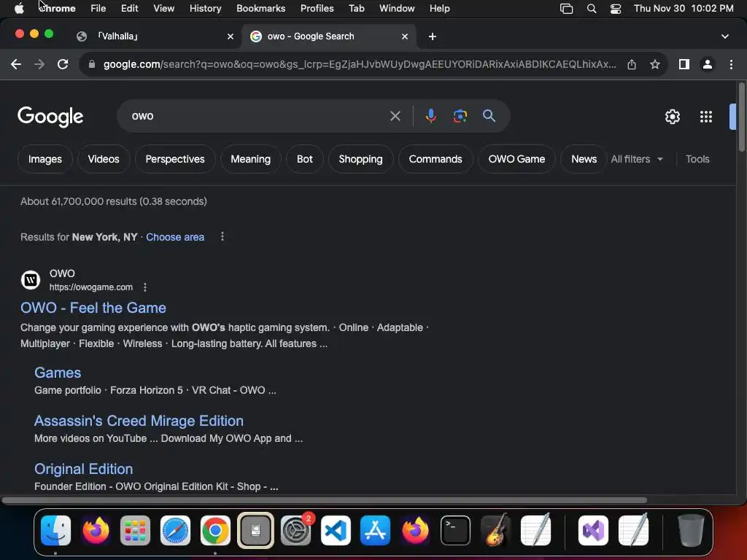Close the Valhalla tab
Viewport: 747px width, 560px height.
(x=231, y=36)
